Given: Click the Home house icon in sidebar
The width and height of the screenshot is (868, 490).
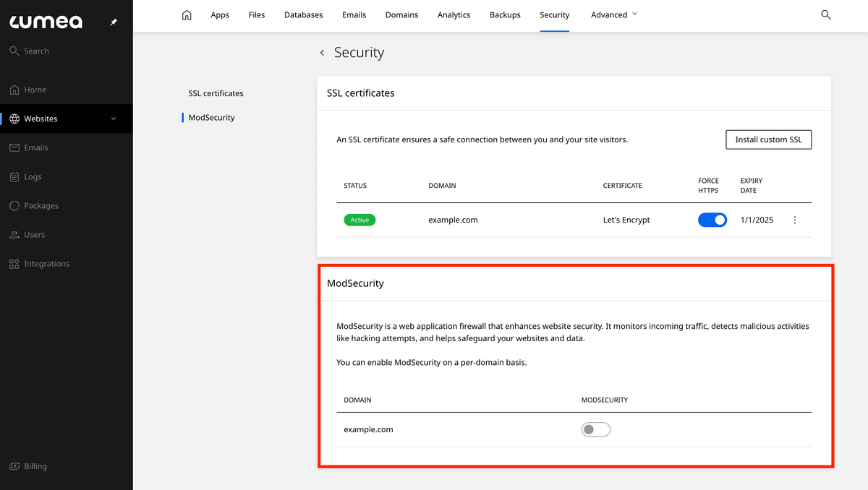Looking at the screenshot, I should pos(14,90).
